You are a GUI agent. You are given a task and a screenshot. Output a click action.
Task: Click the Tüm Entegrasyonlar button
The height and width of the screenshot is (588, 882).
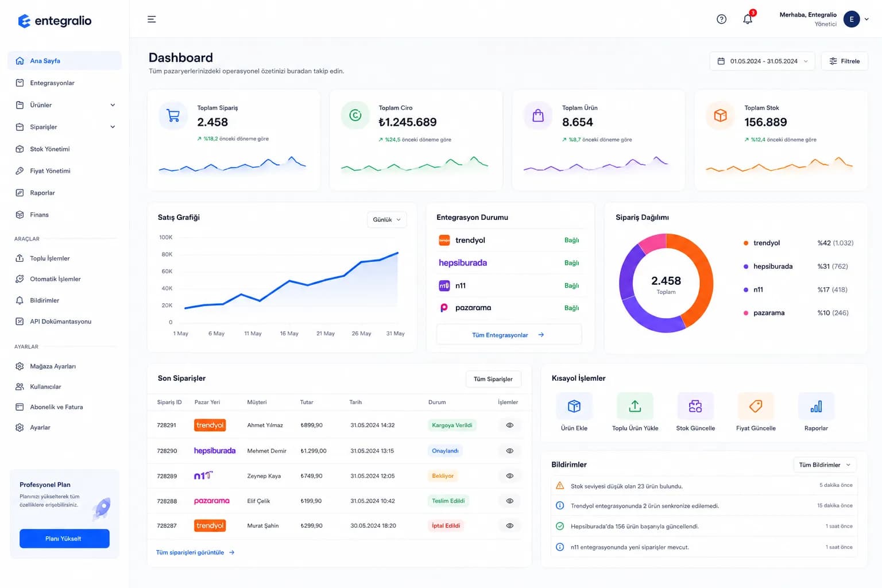tap(509, 335)
